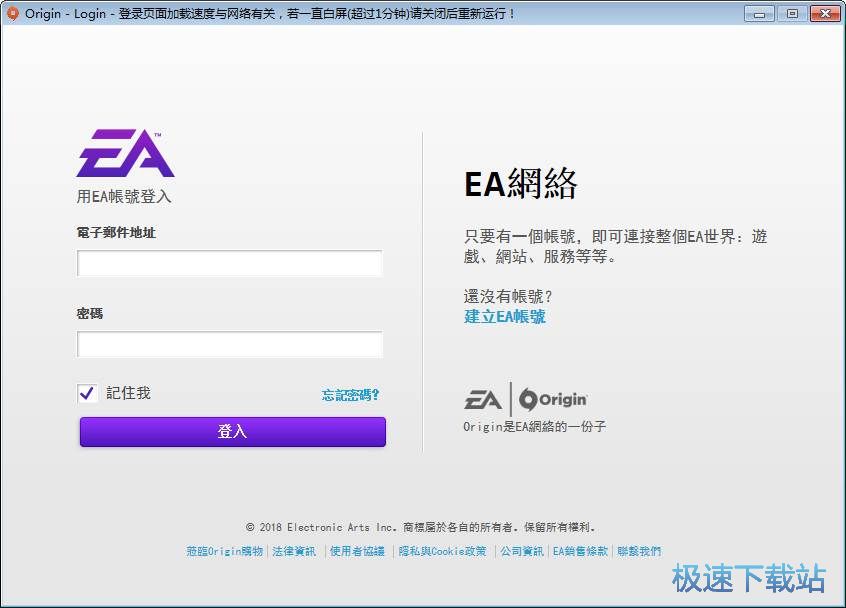Screen dimensions: 846x608
Task: Open the 法律資訊 footer link
Action: point(294,551)
